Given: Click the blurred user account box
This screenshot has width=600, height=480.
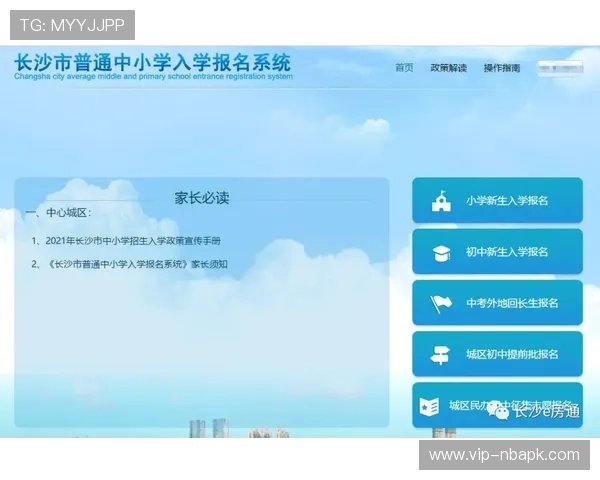Looking at the screenshot, I should tap(560, 69).
